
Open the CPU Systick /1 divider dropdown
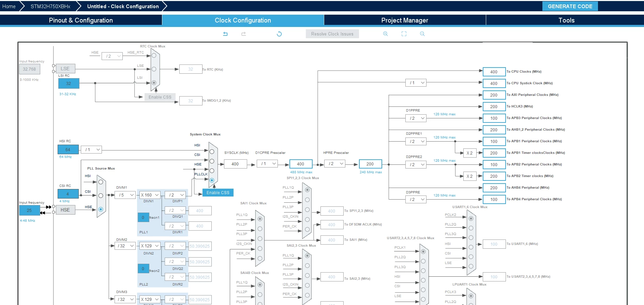pyautogui.click(x=416, y=83)
